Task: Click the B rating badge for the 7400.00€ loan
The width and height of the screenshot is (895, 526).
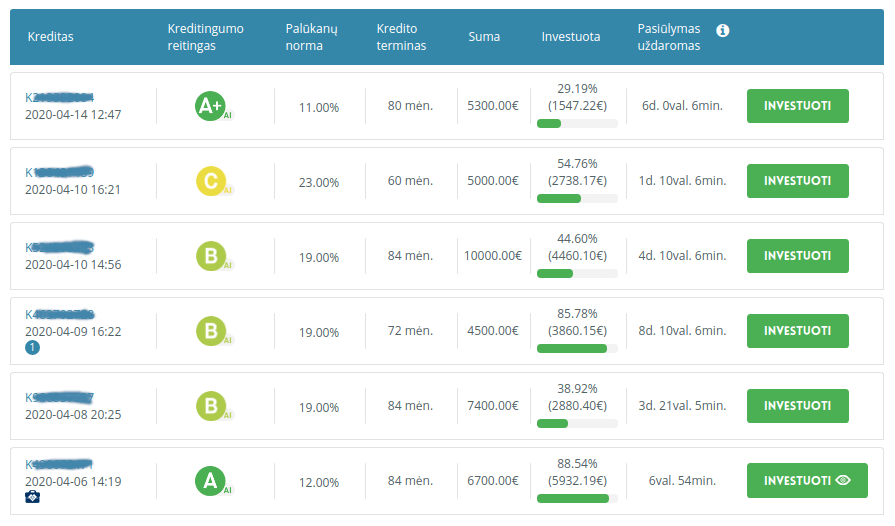Action: coord(210,407)
